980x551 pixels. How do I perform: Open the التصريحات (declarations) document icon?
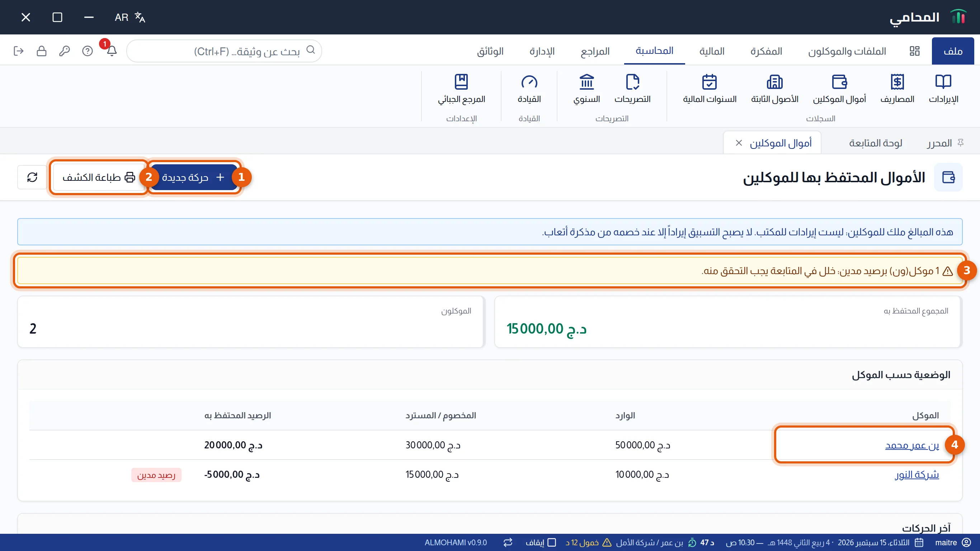[632, 89]
